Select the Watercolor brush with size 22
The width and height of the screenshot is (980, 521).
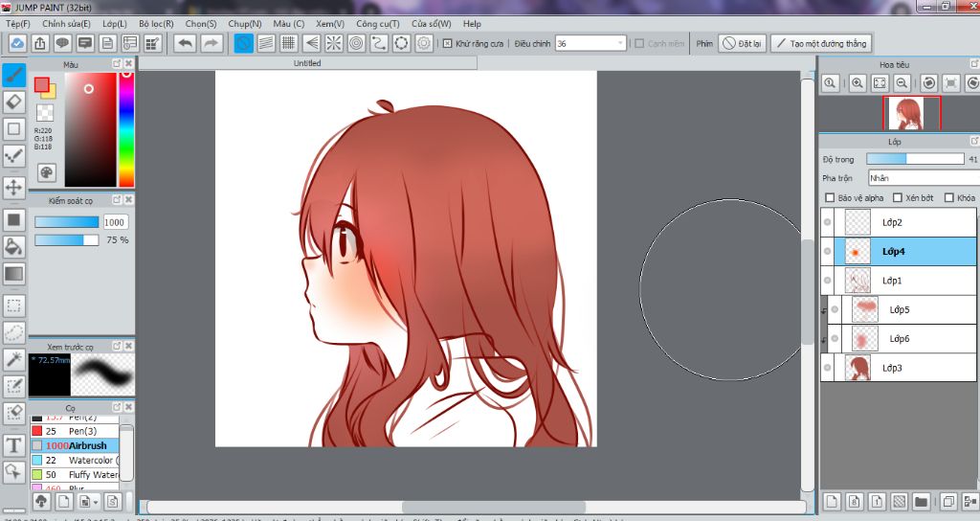tap(75, 461)
